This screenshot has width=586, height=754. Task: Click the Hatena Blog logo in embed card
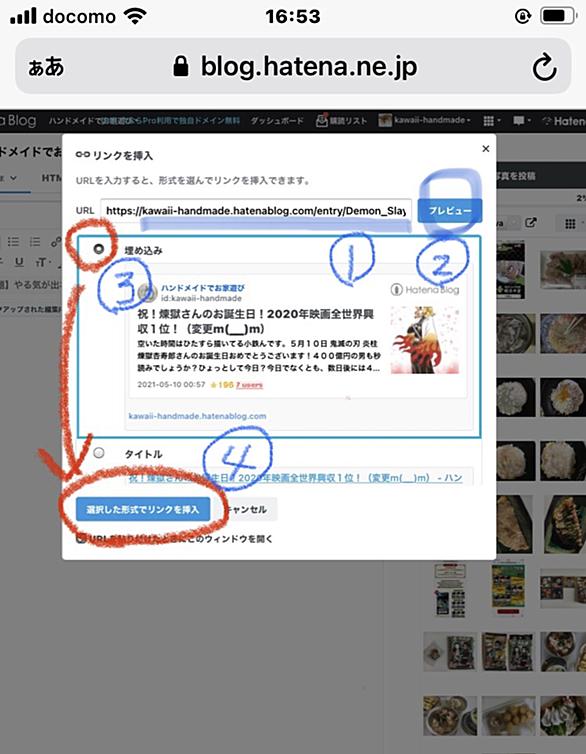pos(425,289)
